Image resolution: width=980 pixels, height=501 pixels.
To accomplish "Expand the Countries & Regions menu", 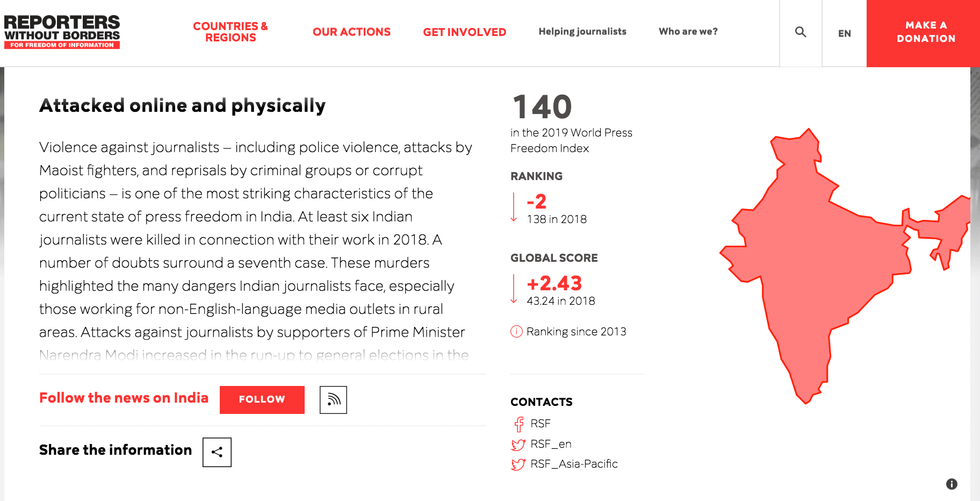I will coord(230,32).
